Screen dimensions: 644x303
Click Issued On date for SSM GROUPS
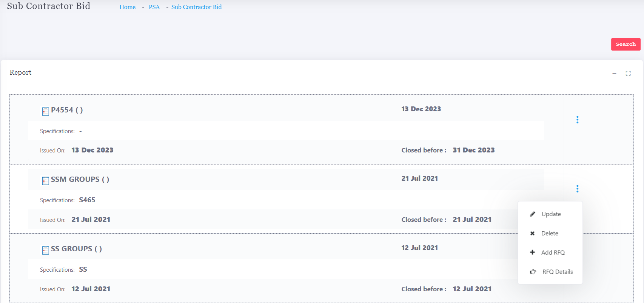pyautogui.click(x=91, y=220)
